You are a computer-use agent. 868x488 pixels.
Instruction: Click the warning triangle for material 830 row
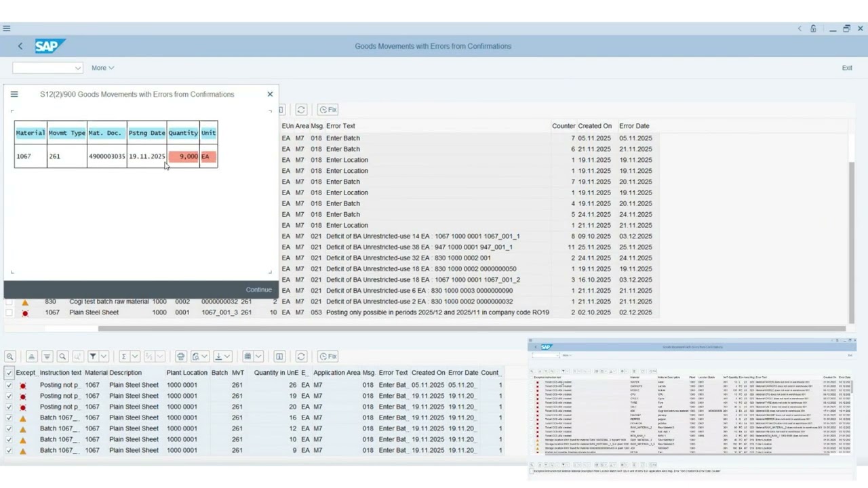[x=25, y=302]
